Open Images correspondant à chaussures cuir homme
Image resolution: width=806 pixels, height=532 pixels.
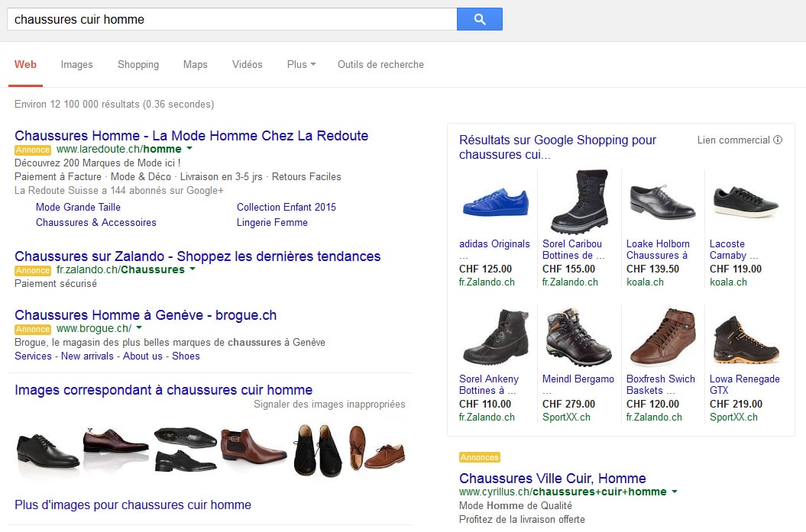[x=163, y=390]
